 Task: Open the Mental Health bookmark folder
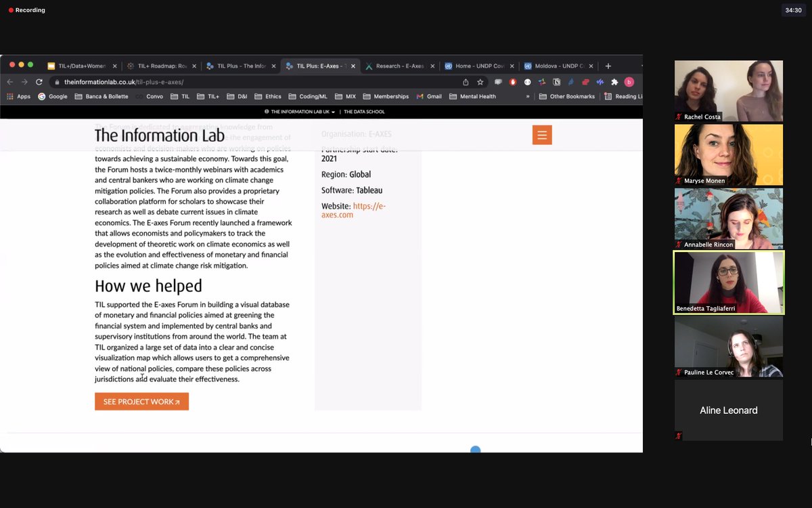click(472, 96)
